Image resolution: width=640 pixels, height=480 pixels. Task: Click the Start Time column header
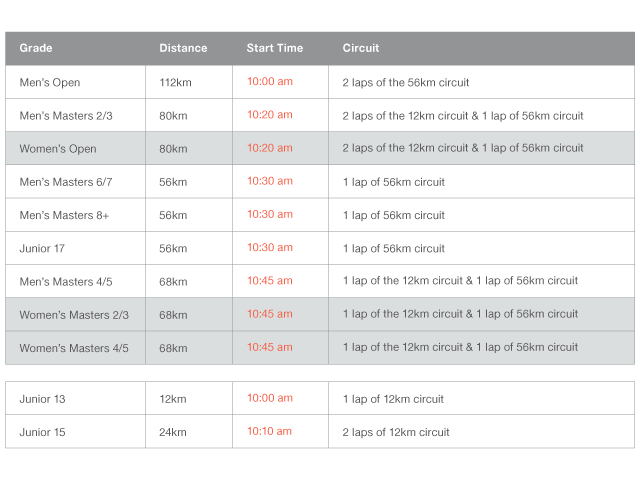(x=274, y=48)
